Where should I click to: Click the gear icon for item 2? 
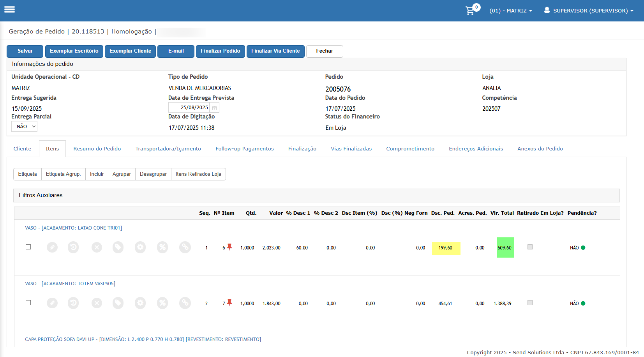[140, 303]
